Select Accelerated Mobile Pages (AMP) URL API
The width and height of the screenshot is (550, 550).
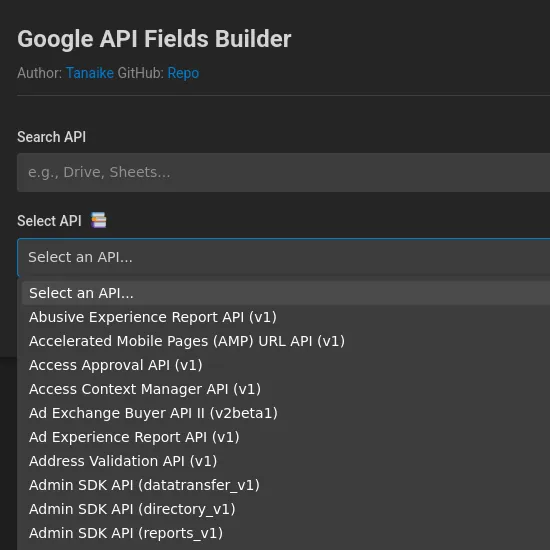coord(286,341)
